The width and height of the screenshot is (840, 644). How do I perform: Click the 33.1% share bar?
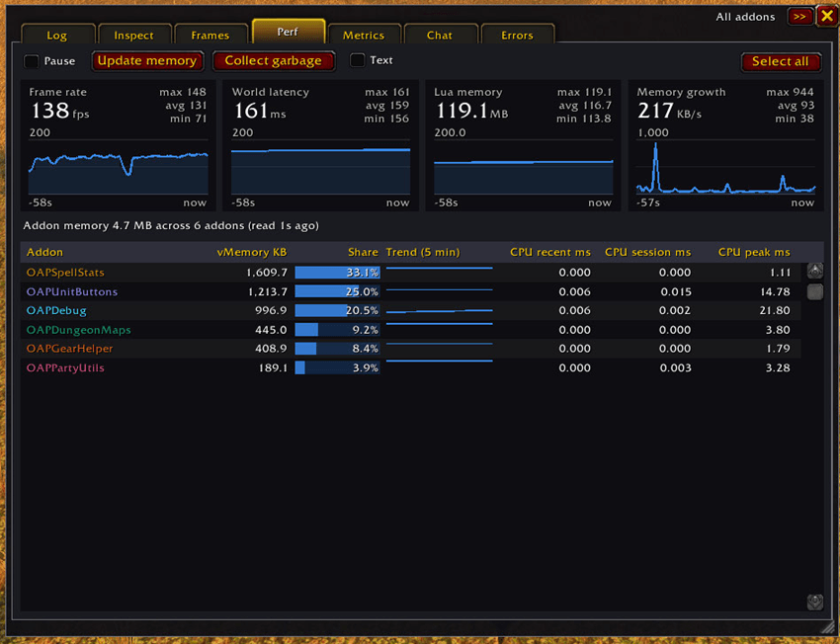(338, 273)
